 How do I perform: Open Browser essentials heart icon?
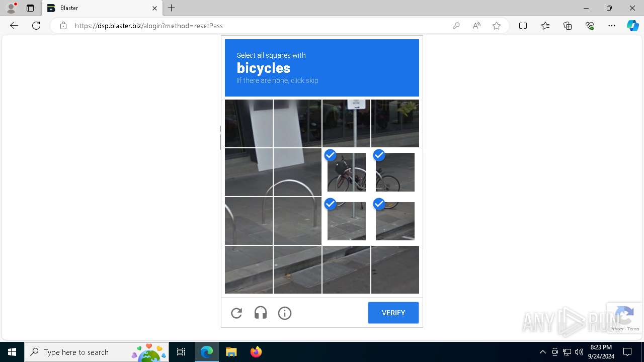[x=590, y=26]
